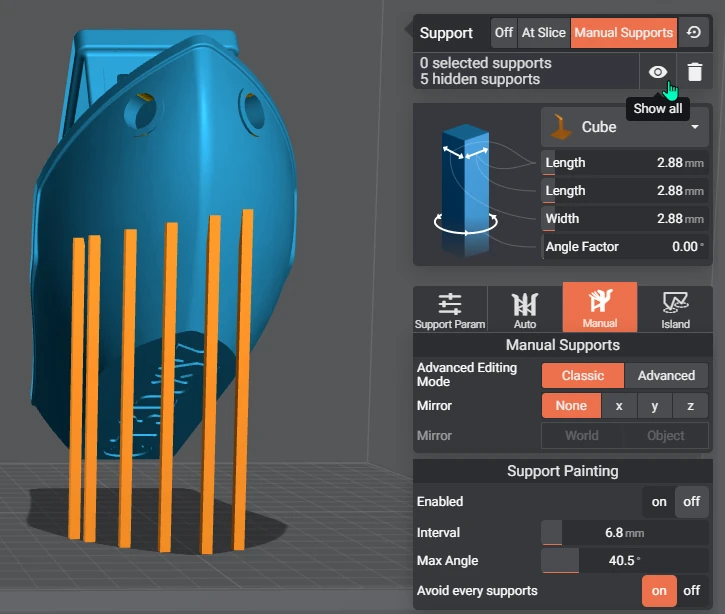Screen dimensions: 725x614
Task: Open the Support Param tab
Action: click(x=450, y=309)
